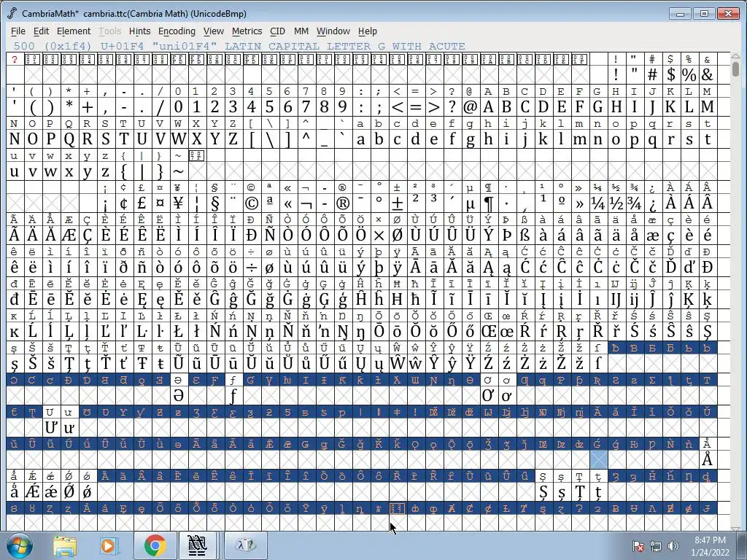The width and height of the screenshot is (747, 560).
Task: Select the capital Eng Ŋ glyph cell
Action: (342, 332)
